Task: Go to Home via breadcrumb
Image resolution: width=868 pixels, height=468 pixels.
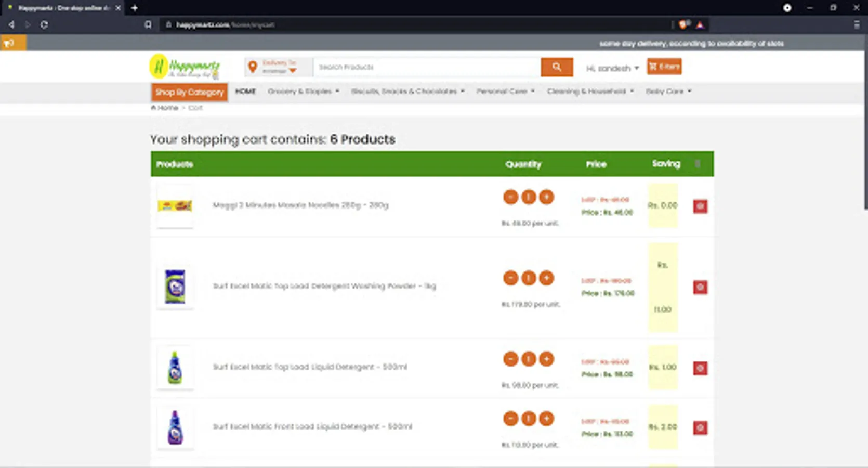Action: pyautogui.click(x=164, y=108)
